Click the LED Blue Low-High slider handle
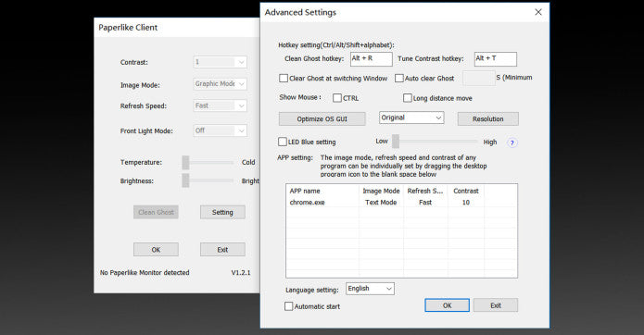Viewport: 644px width, 335px height. (x=396, y=142)
